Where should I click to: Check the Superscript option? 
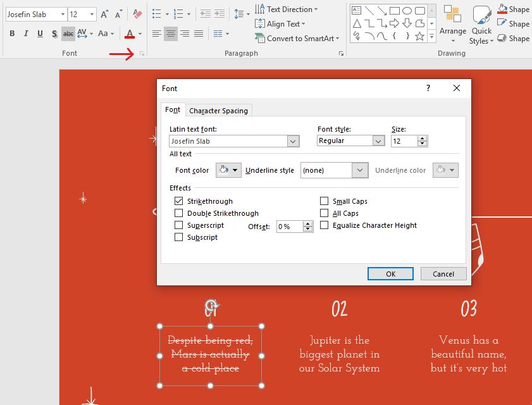pos(179,225)
